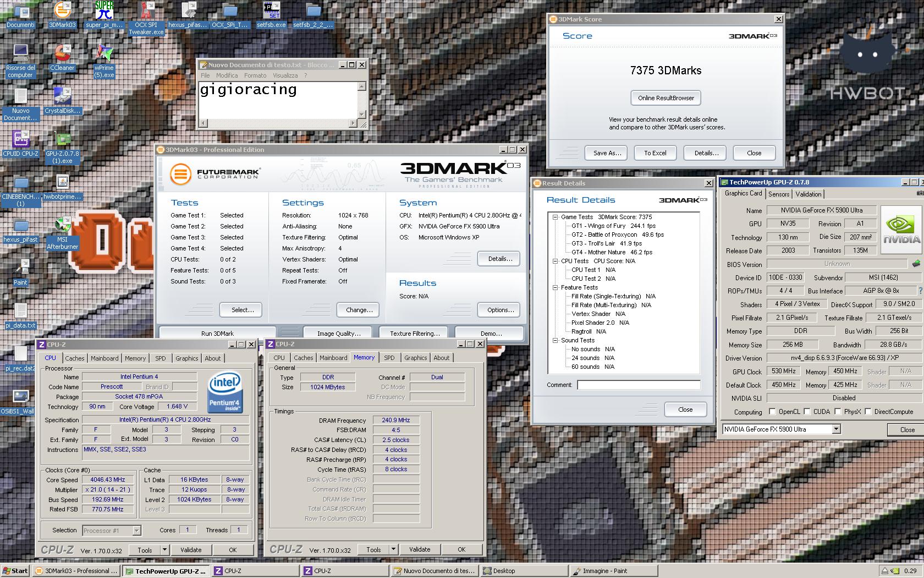Click Save As in 3DMark Score
The width and height of the screenshot is (924, 578).
tap(607, 153)
